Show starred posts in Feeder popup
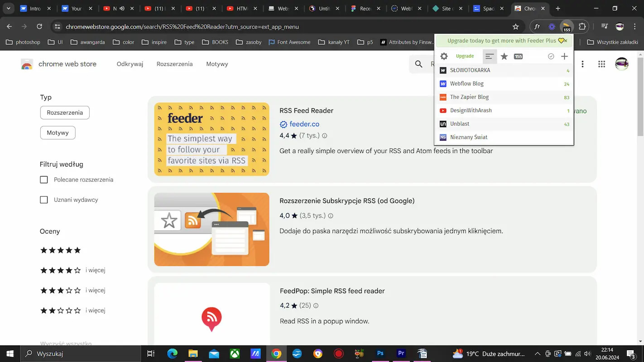The height and width of the screenshot is (362, 644). click(504, 56)
